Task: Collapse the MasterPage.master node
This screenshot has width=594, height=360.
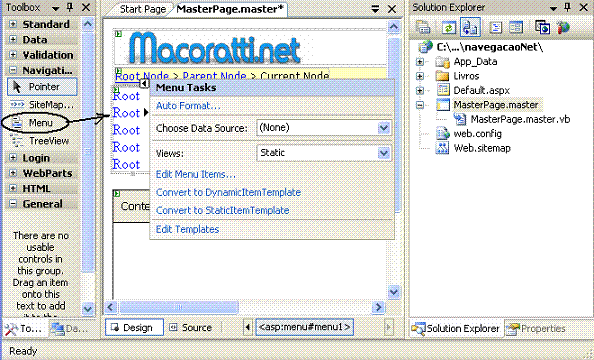Action: [420, 105]
